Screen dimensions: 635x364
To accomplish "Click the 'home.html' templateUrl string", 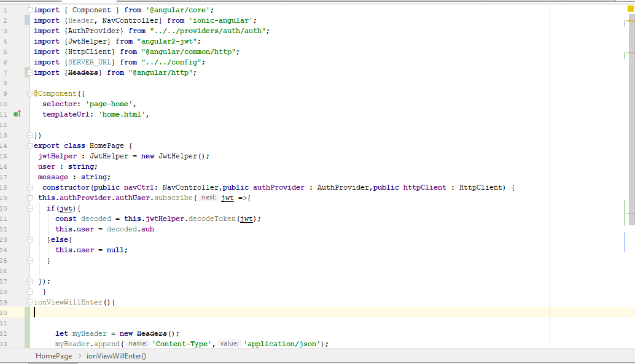I will (122, 114).
